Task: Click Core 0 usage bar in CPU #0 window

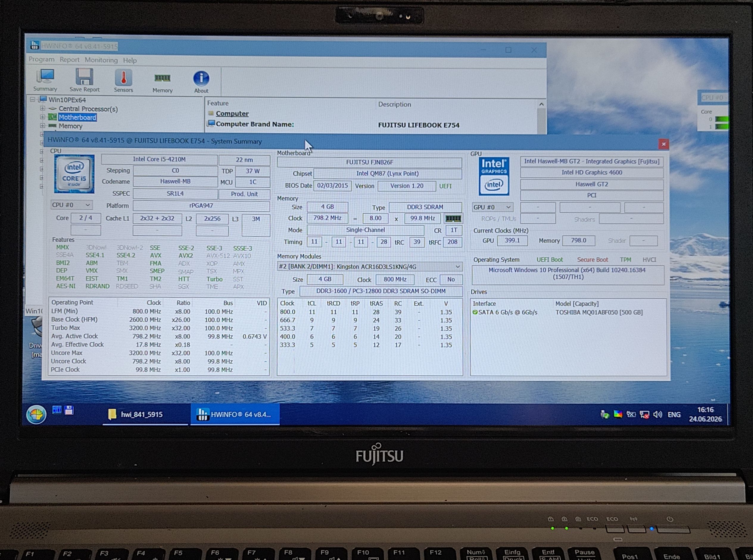Action: coord(721,119)
